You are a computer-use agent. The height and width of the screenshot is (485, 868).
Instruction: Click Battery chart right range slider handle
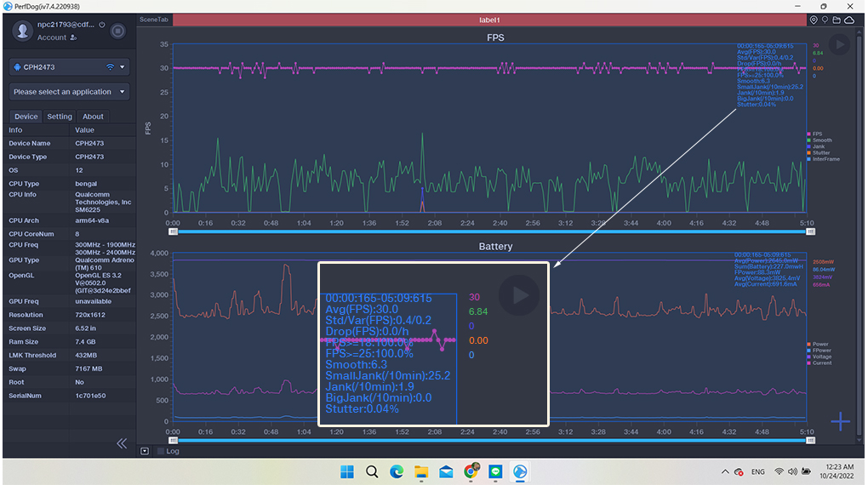[810, 440]
